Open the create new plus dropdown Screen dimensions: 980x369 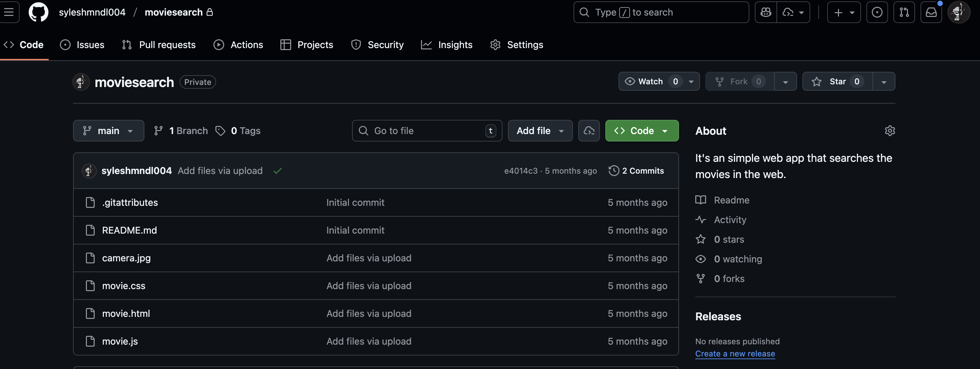click(x=843, y=12)
